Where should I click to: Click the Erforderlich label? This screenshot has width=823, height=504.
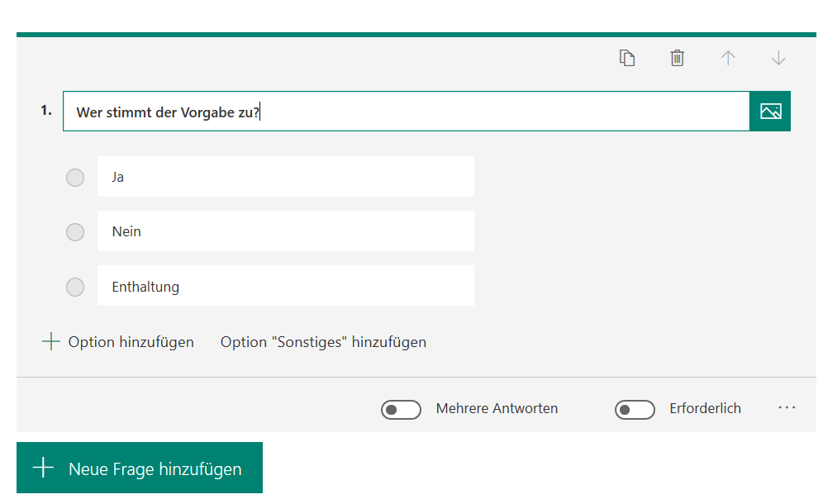pos(705,408)
